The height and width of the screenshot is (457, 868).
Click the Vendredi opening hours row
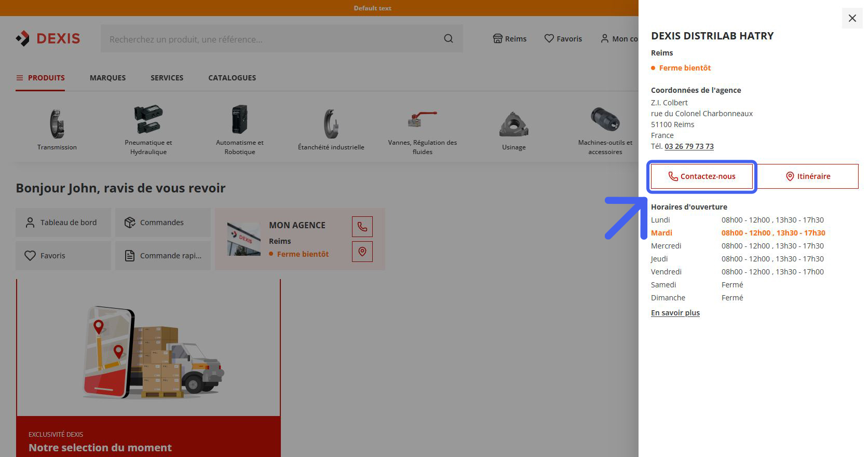[x=738, y=272]
